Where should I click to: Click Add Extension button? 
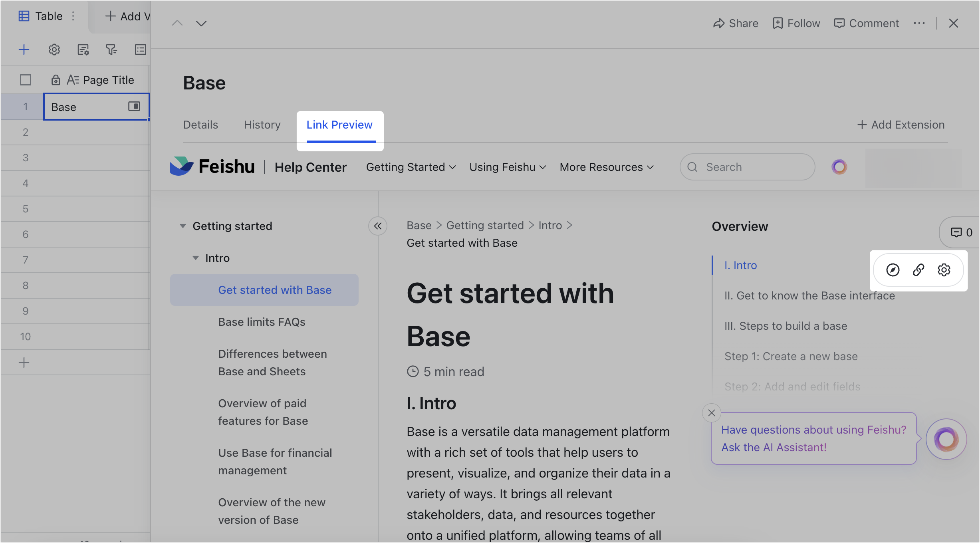[x=901, y=125]
